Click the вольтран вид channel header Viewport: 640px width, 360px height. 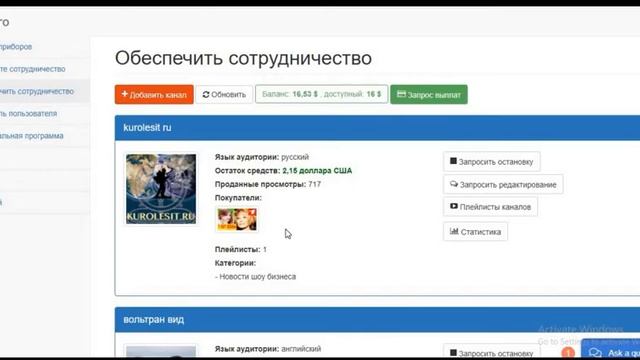point(378,320)
